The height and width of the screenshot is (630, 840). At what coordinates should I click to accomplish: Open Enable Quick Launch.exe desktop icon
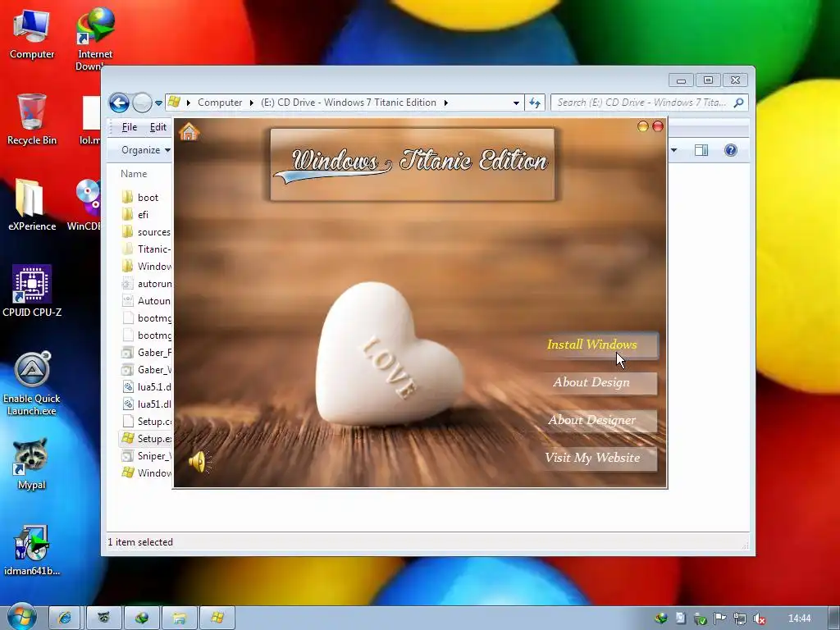pos(32,384)
